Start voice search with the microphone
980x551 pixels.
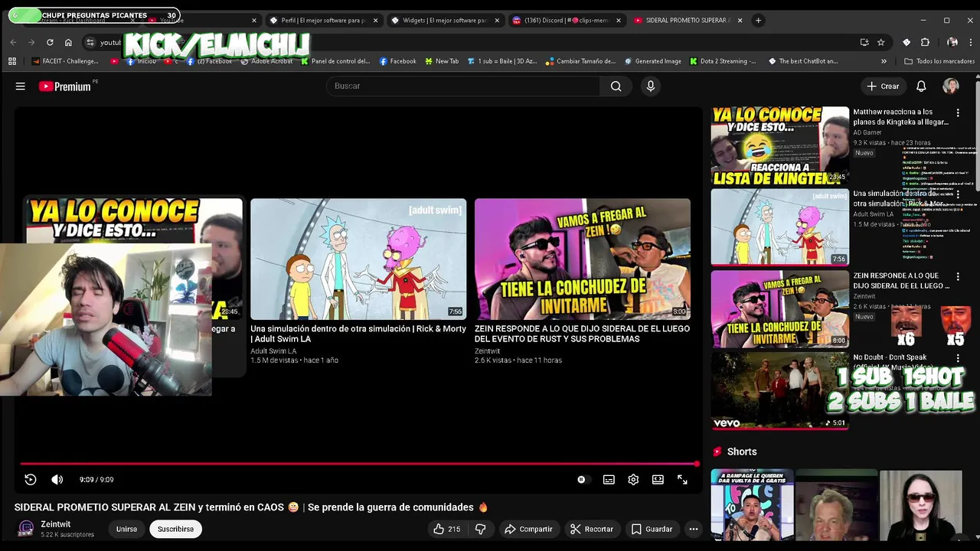click(x=651, y=86)
